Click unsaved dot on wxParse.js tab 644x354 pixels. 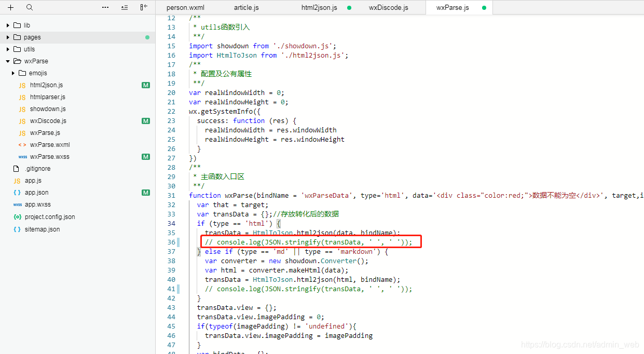click(484, 8)
